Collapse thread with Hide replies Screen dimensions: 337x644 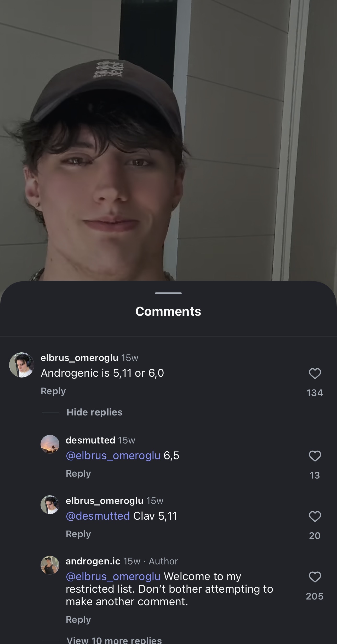pos(94,412)
